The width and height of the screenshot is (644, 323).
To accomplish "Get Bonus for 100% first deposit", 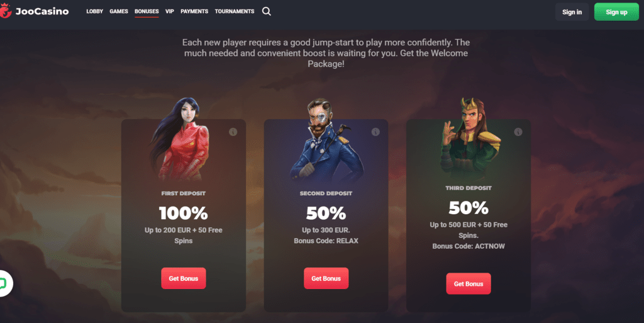I will pos(184,278).
